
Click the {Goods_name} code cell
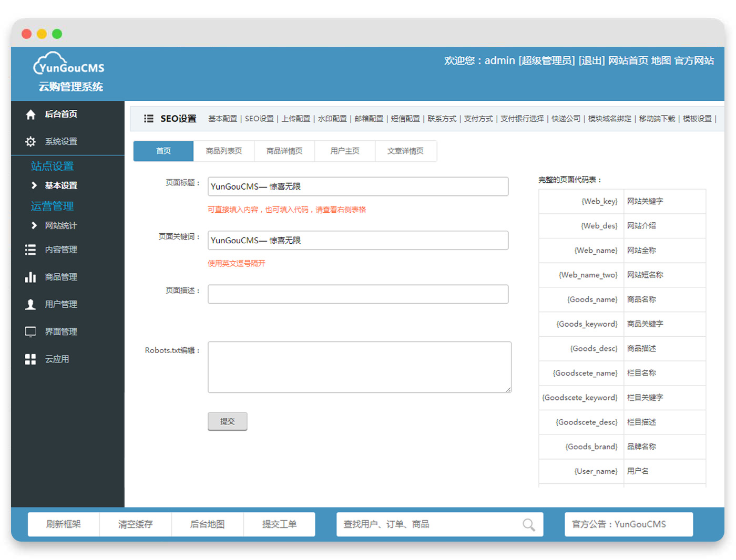[x=581, y=299]
